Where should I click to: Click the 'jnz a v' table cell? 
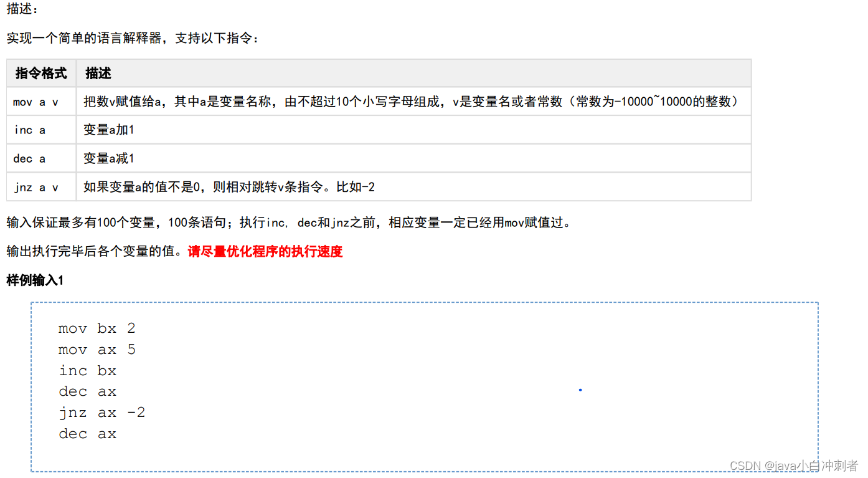point(41,187)
